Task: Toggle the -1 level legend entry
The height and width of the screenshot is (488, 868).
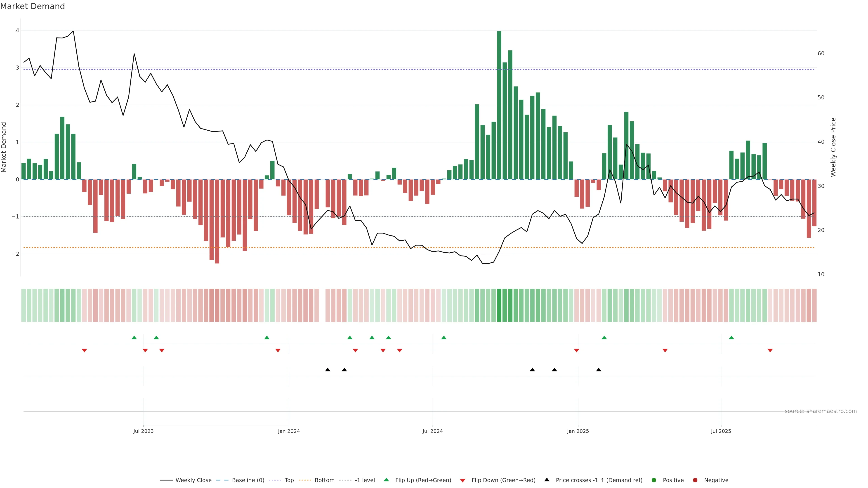Action: (365, 480)
